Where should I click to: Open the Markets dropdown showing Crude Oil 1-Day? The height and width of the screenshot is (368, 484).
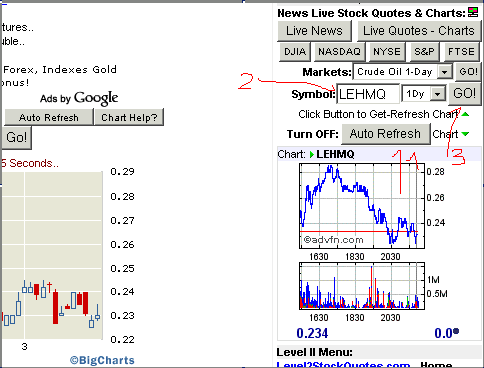[403, 72]
